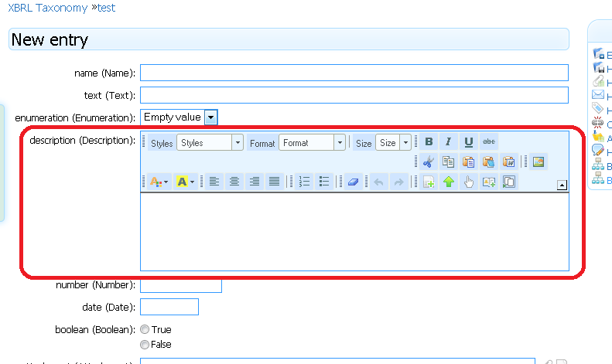
Task: Focus the name (Name) input field
Action: coord(354,73)
